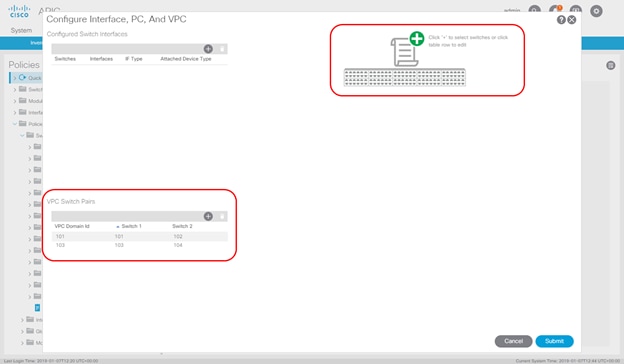Click the Switch folder icon in Policies tree

[x=23, y=89]
